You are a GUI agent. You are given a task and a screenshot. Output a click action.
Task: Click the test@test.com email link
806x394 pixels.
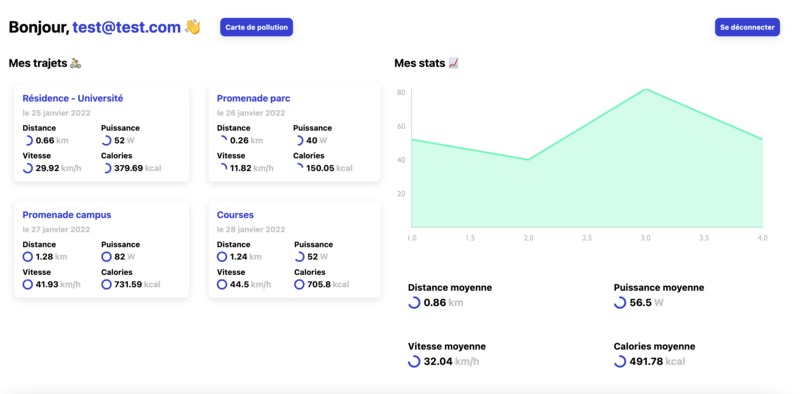point(126,27)
